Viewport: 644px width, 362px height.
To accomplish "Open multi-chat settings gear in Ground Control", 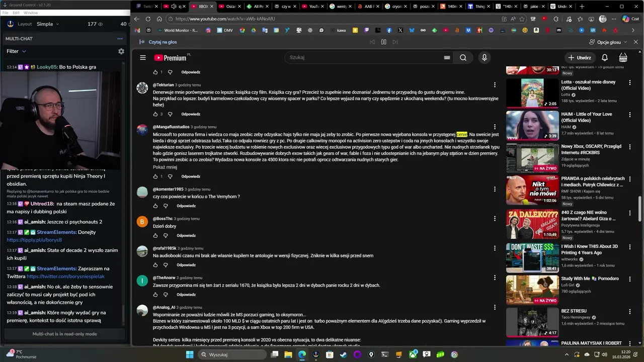I will 121,51.
